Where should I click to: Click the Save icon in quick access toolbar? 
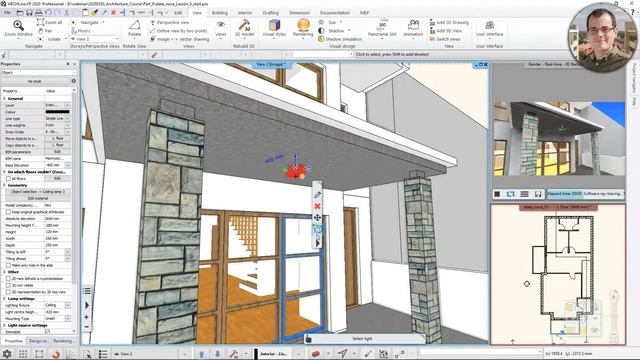click(x=29, y=13)
